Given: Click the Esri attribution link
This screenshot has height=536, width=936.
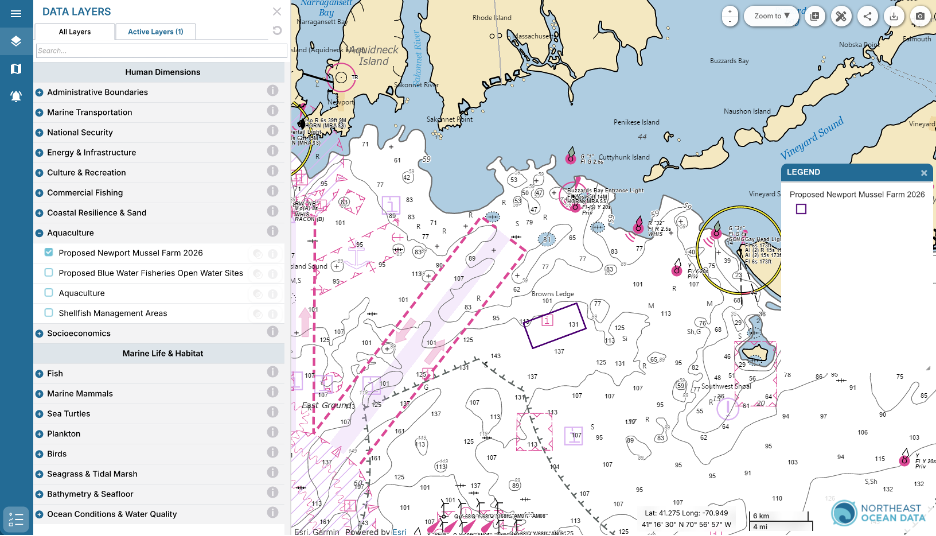Looking at the screenshot, I should pyautogui.click(x=399, y=531).
